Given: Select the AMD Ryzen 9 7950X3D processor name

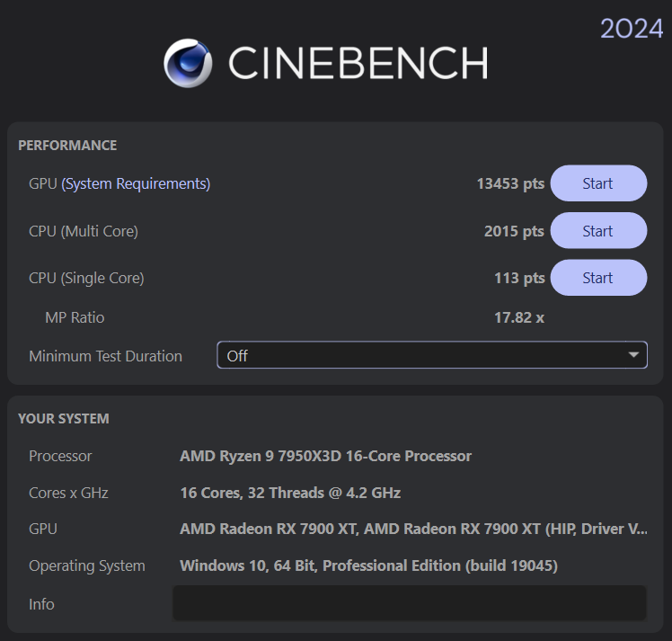Looking at the screenshot, I should (326, 456).
